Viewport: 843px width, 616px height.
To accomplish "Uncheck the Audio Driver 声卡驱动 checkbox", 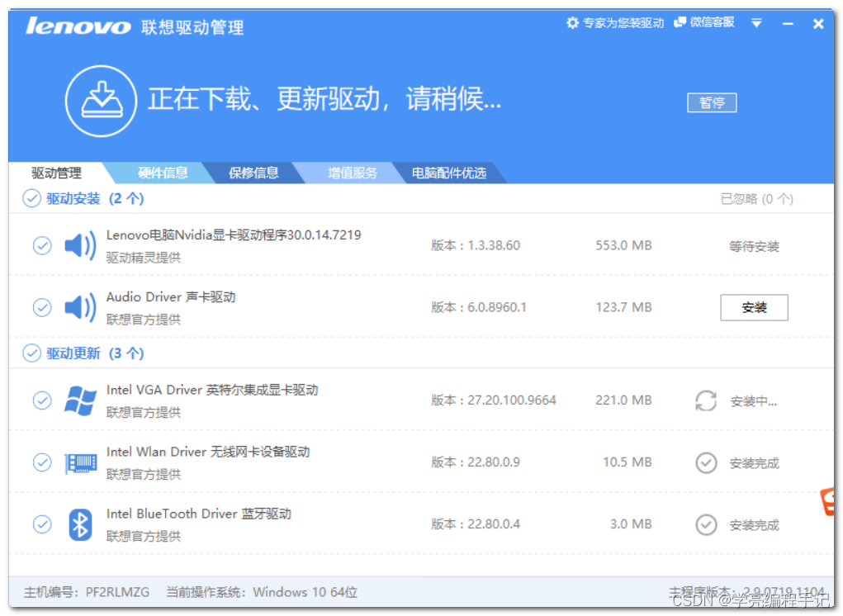I will (x=42, y=307).
